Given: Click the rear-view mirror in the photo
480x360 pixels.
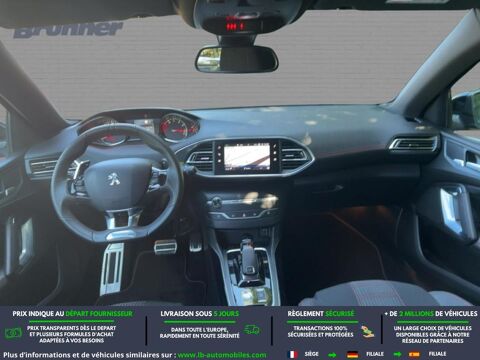Looking at the screenshot, I should [x=236, y=59].
